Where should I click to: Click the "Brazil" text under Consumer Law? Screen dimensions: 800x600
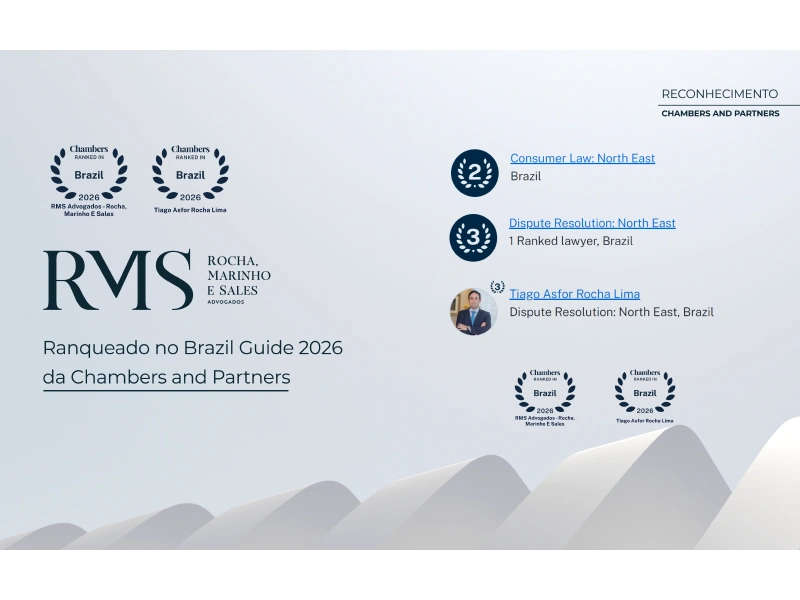coord(526,176)
